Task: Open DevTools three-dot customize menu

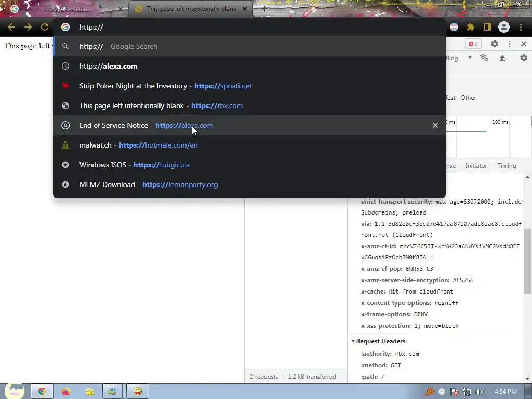Action: (509, 44)
